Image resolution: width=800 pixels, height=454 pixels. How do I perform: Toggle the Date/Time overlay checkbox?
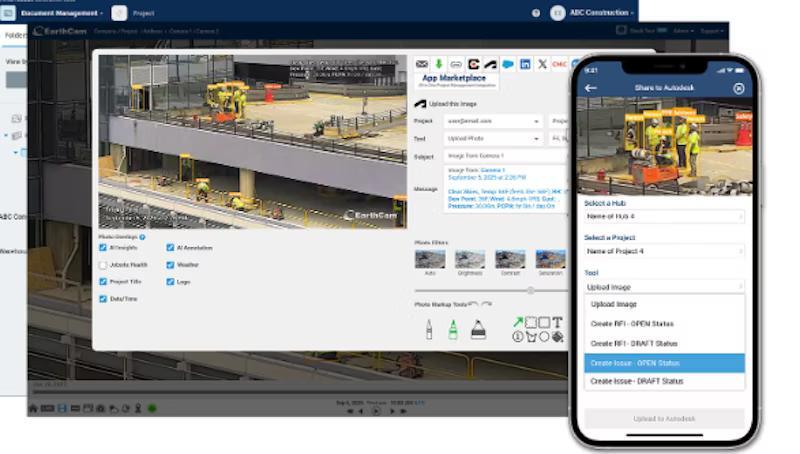tap(103, 299)
